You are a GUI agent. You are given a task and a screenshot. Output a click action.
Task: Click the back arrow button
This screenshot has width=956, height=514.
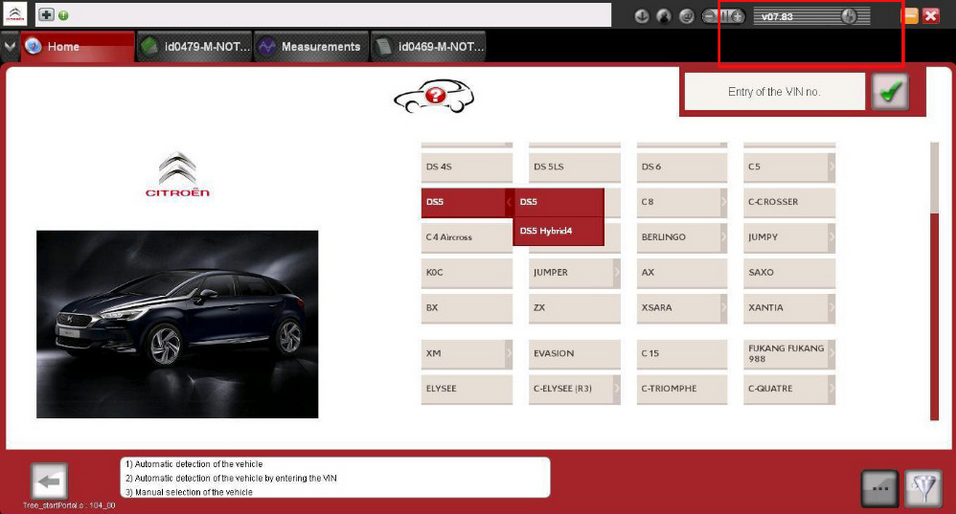(49, 482)
